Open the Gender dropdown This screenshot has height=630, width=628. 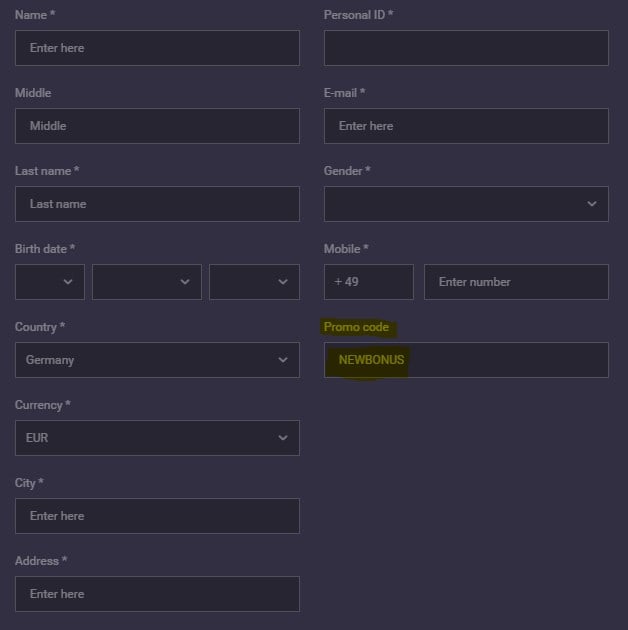(x=466, y=204)
